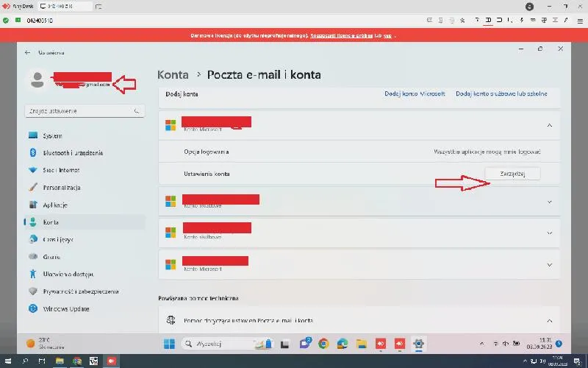The image size is (588, 368).
Task: Open Aplikacje settings
Action: tap(85, 205)
